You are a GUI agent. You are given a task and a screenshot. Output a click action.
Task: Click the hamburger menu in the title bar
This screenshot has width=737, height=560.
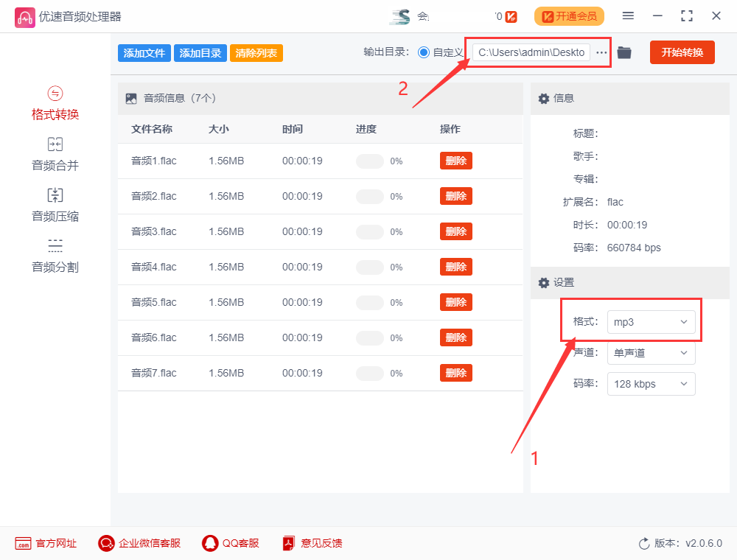point(629,15)
